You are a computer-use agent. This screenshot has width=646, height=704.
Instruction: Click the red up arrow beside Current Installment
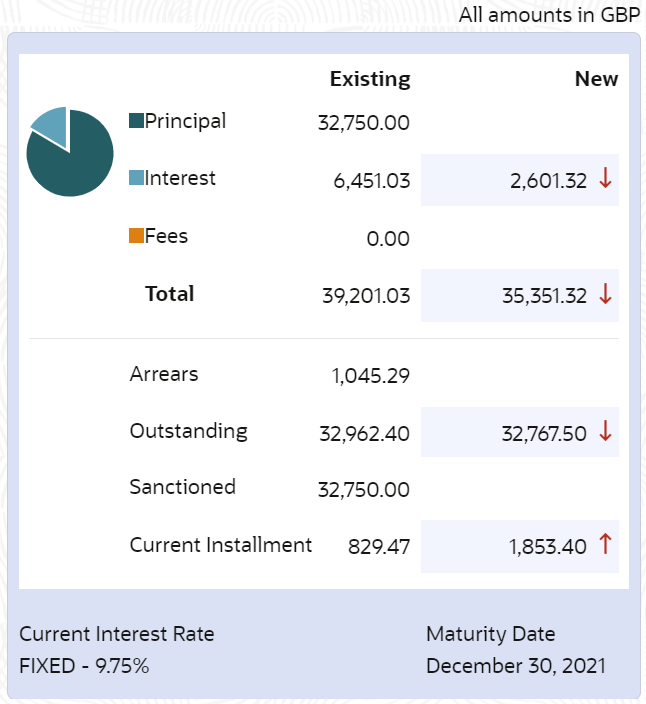click(605, 545)
